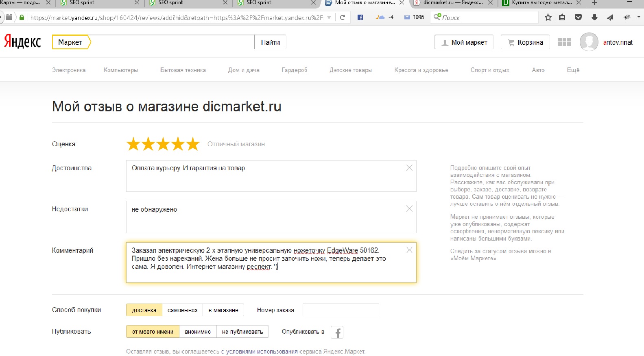Screen dimensions: 644x356
Task: Select самовывоз as purchase method
Action: pos(182,310)
